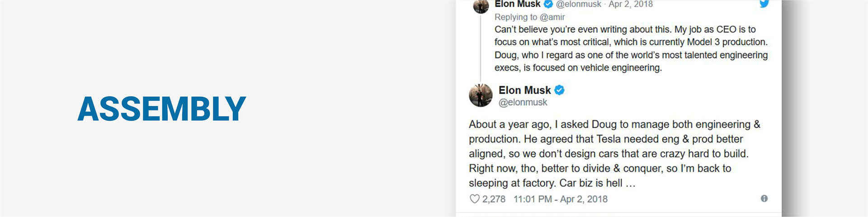This screenshot has height=217, width=868.
Task: Click the large bold Elon Musk name
Action: pos(524,90)
